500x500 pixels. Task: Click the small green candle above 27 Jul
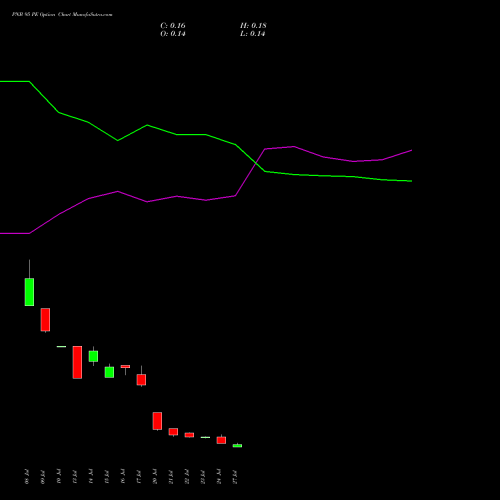(x=237, y=445)
